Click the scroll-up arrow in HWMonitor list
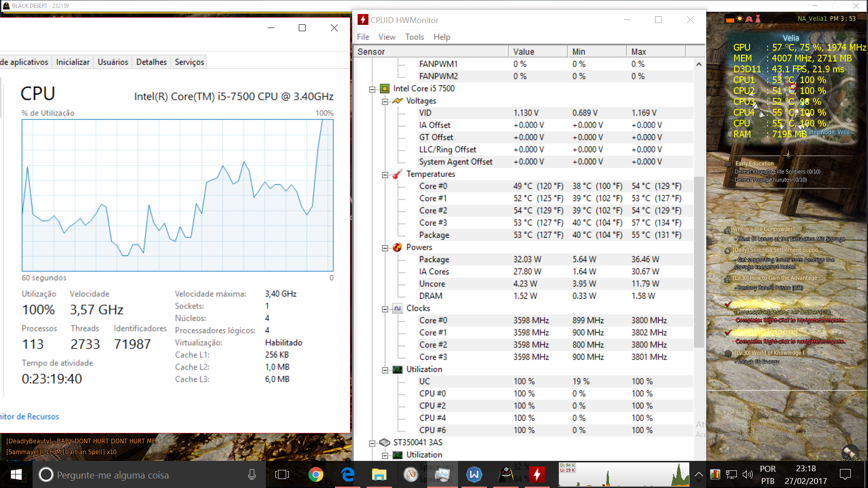 click(699, 64)
